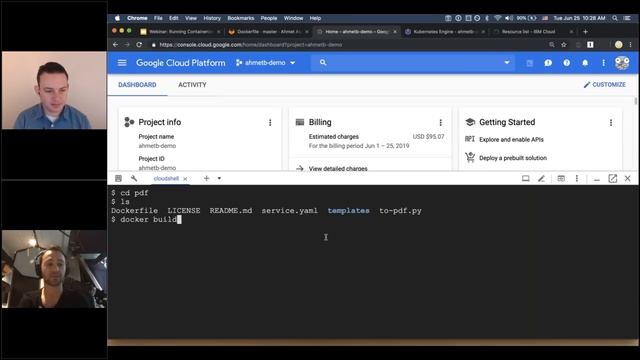Click the Chrome address bar URL
The width and height of the screenshot is (640, 360).
coord(251,45)
